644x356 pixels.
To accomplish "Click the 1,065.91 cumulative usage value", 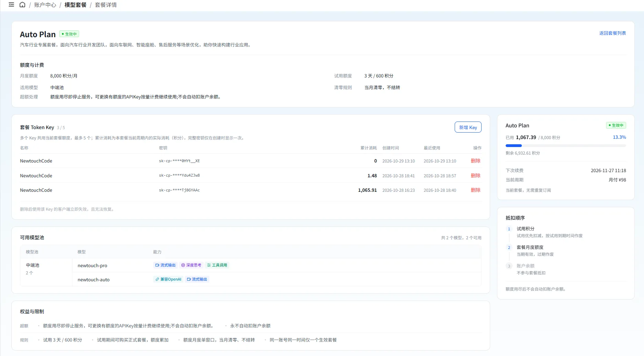I will [367, 190].
